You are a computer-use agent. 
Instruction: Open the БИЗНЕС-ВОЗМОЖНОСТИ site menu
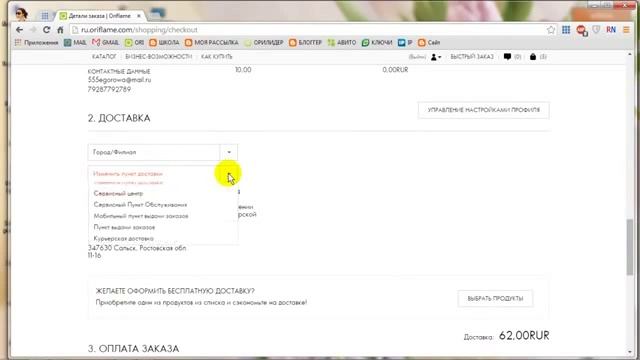(158, 57)
